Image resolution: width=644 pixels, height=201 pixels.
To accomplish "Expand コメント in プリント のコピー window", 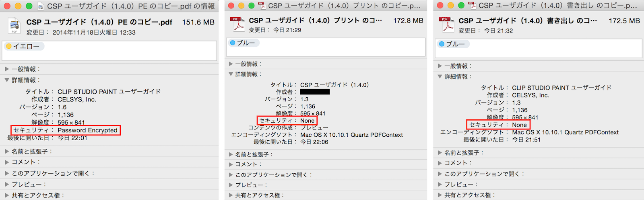I will tap(231, 164).
